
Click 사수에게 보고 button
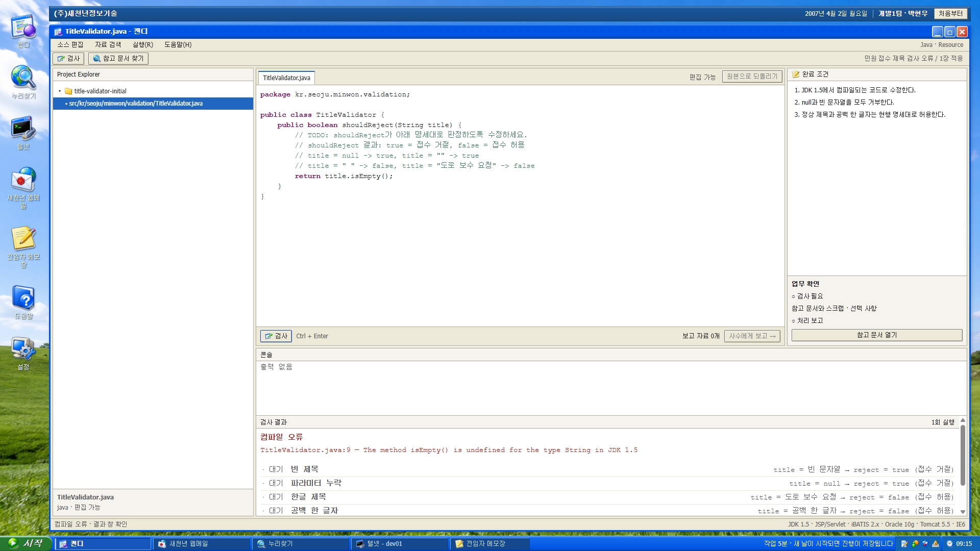coord(752,336)
